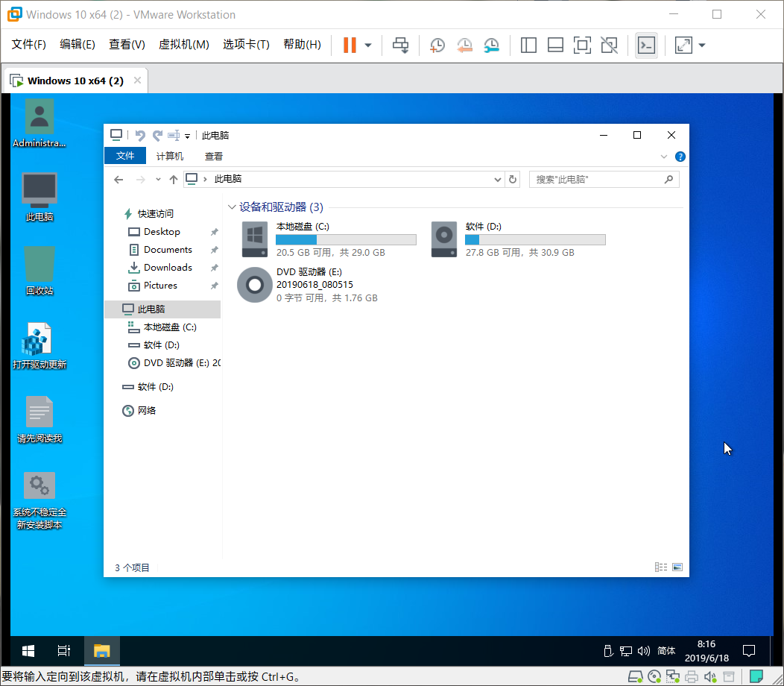
Task: Select the 回收站 desktop icon
Action: [x=39, y=270]
